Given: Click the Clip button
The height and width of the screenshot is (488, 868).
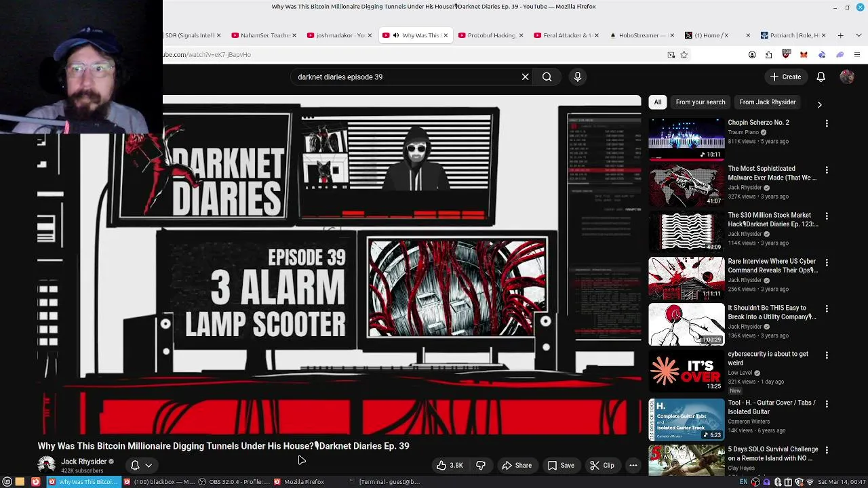Looking at the screenshot, I should point(602,465).
